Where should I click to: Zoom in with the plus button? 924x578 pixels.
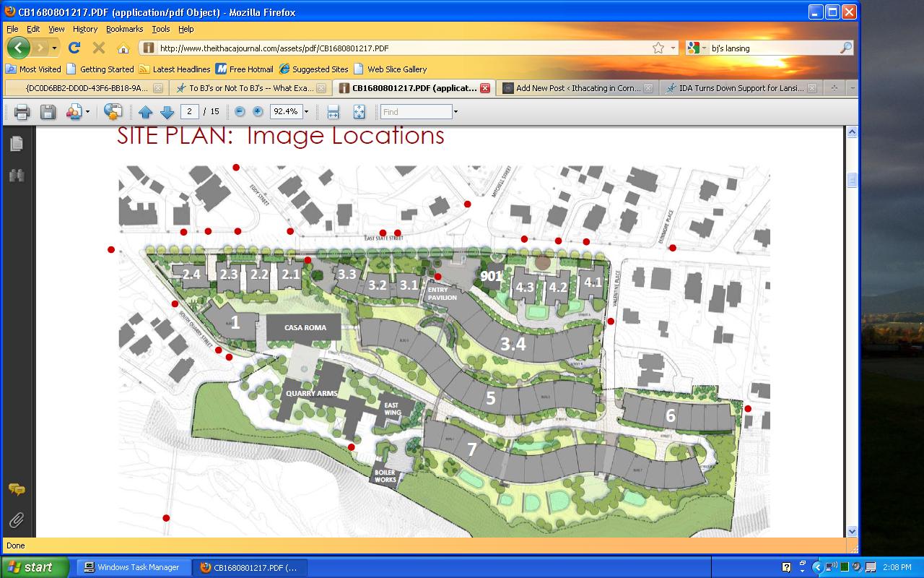(258, 112)
